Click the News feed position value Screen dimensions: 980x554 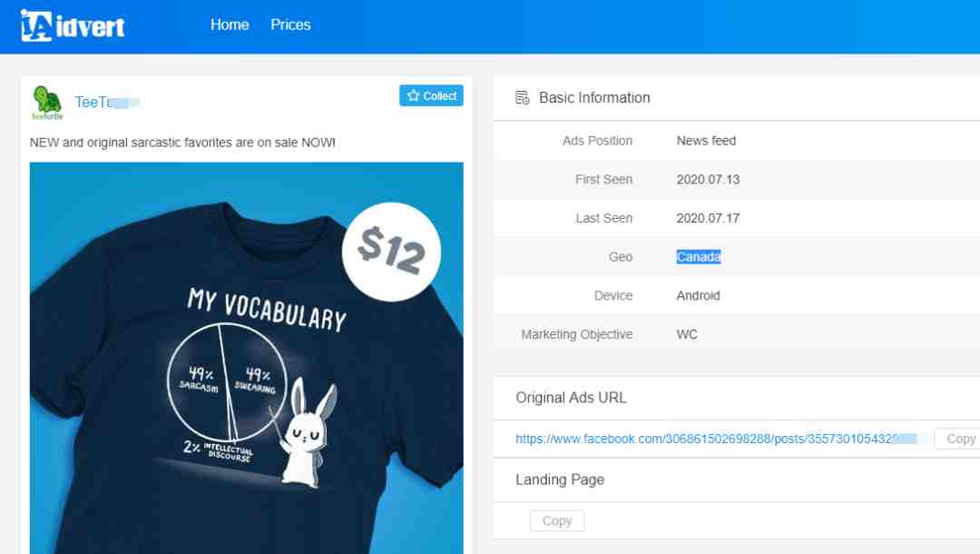click(706, 141)
